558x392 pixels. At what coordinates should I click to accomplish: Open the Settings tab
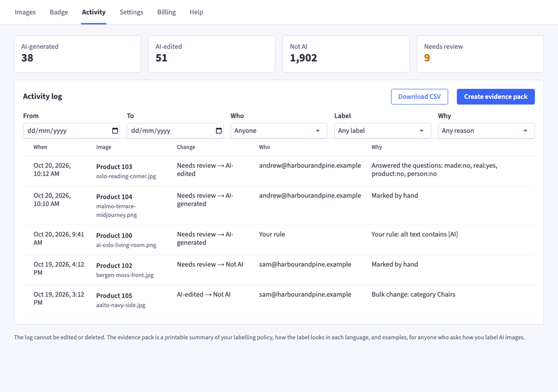coord(131,12)
